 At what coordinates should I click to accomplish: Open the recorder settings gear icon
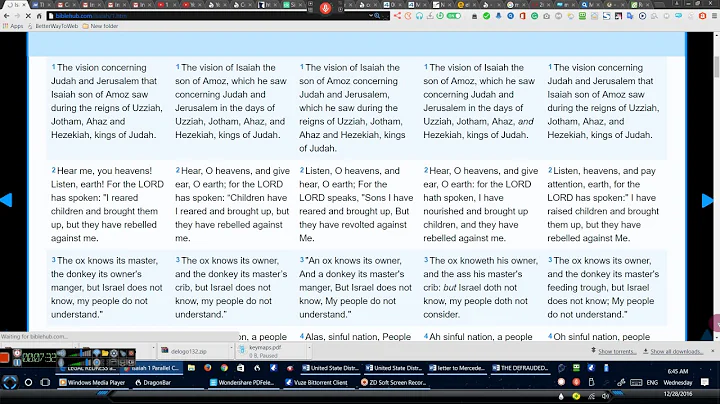coord(114,353)
